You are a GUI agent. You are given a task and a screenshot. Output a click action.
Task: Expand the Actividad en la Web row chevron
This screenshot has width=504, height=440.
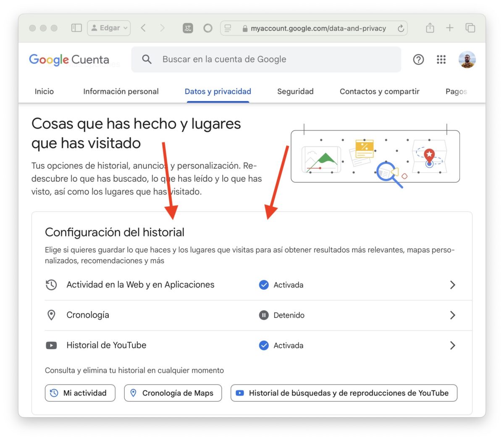(x=452, y=285)
